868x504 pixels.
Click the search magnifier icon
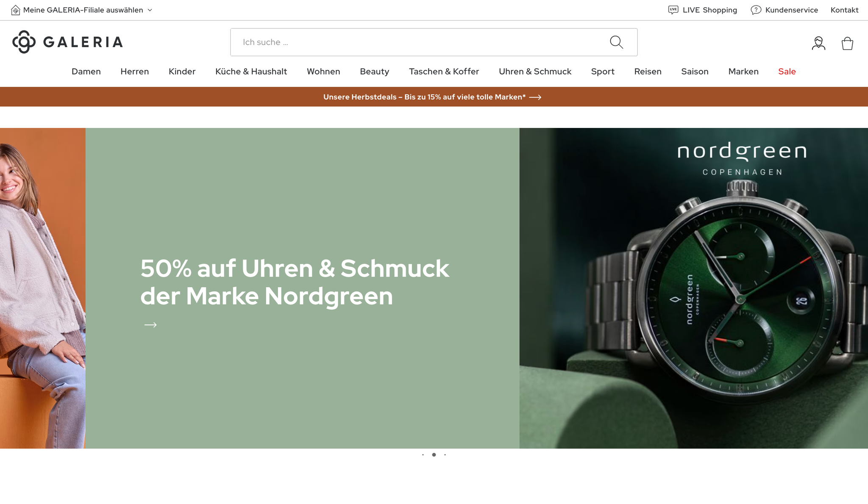(616, 42)
